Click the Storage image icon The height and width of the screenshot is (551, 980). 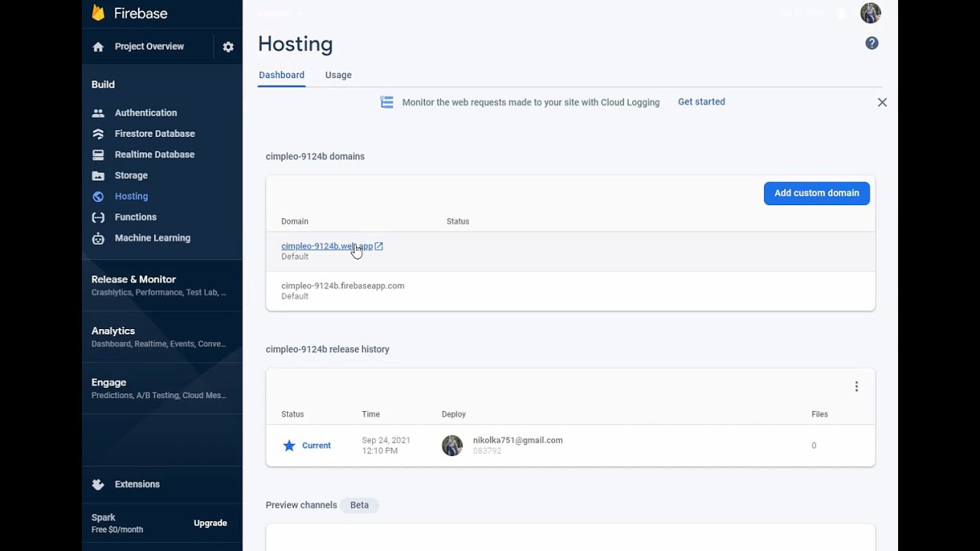[x=98, y=176]
